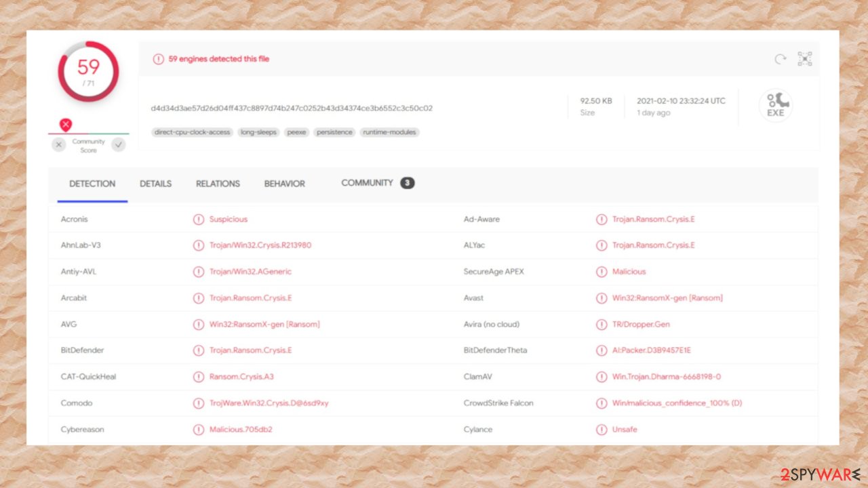868x488 pixels.
Task: Click alert icon in the Avast row
Action: click(601, 298)
